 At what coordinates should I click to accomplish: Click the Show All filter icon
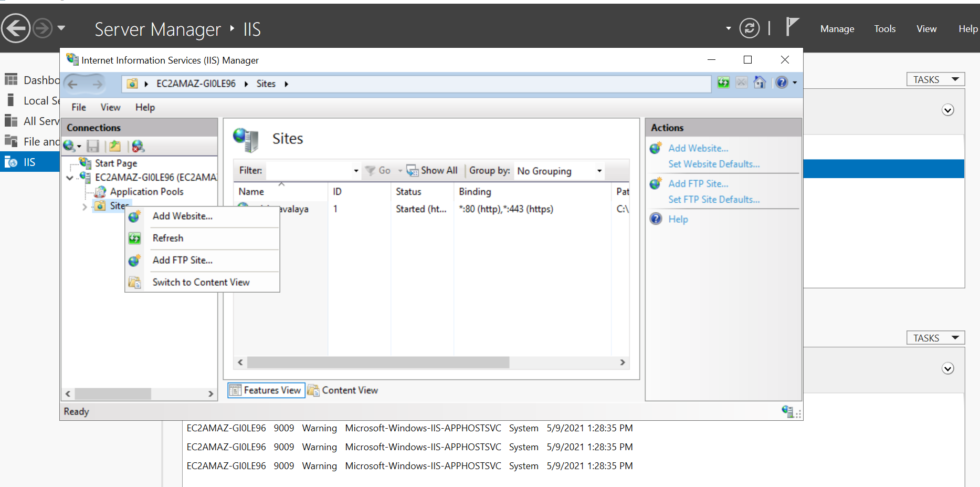click(x=412, y=171)
